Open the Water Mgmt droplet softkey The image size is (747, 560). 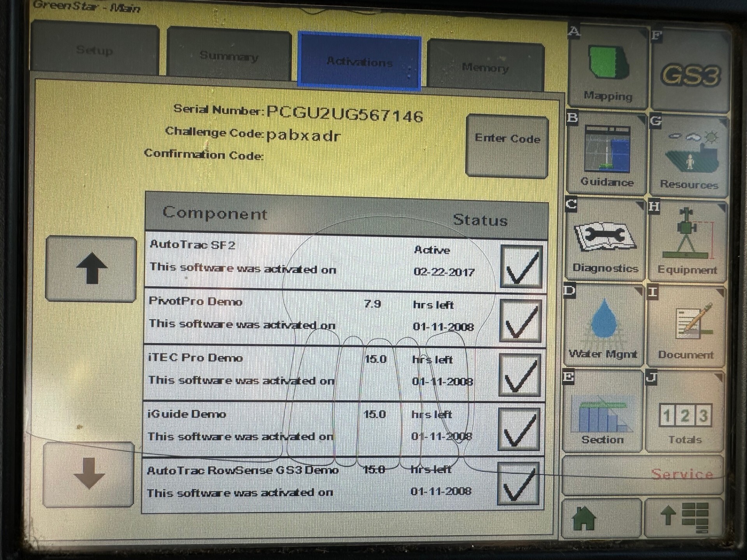pos(603,326)
